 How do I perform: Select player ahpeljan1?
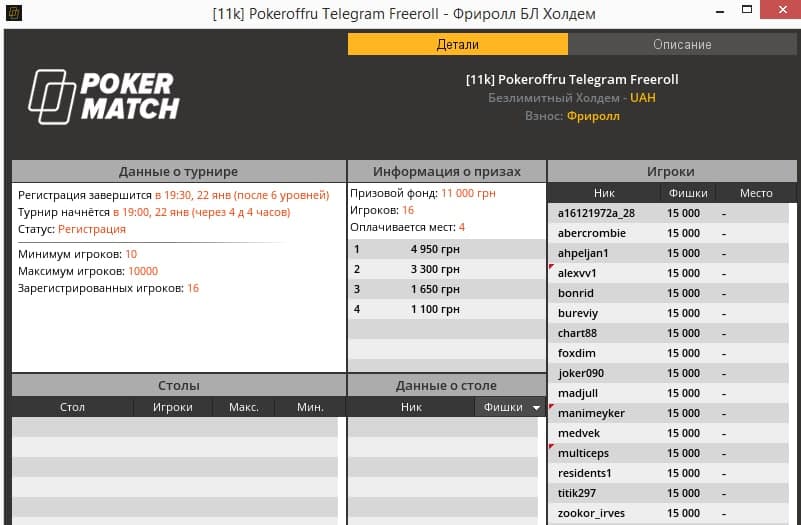668,253
